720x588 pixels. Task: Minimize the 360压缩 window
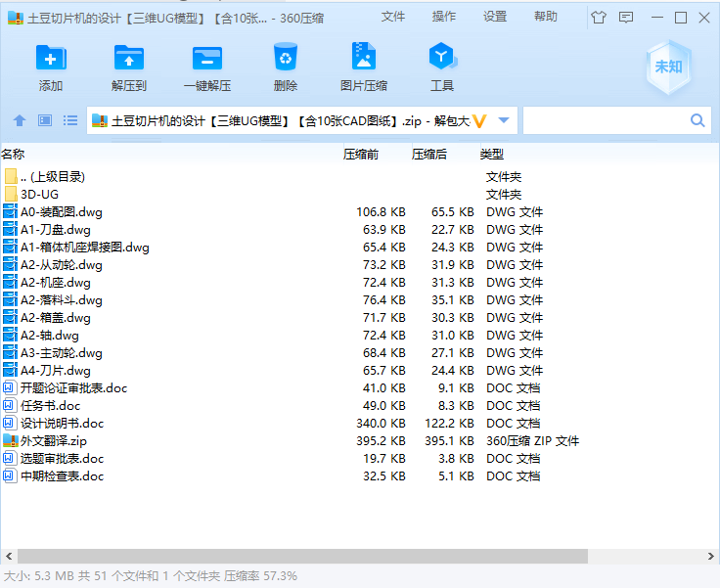point(657,18)
